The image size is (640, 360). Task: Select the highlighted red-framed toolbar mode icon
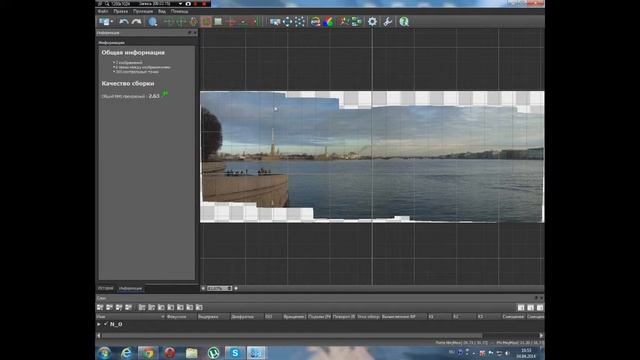[206, 22]
